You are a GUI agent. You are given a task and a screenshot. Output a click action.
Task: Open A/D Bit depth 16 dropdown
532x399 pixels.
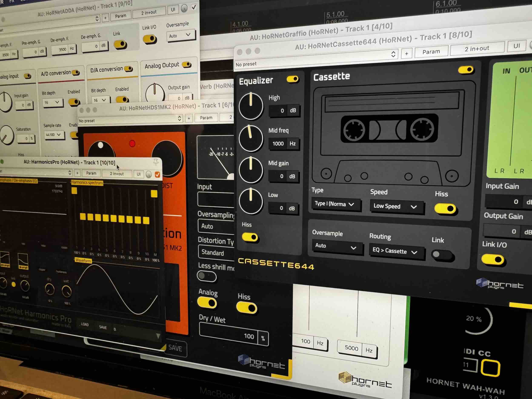pyautogui.click(x=53, y=102)
